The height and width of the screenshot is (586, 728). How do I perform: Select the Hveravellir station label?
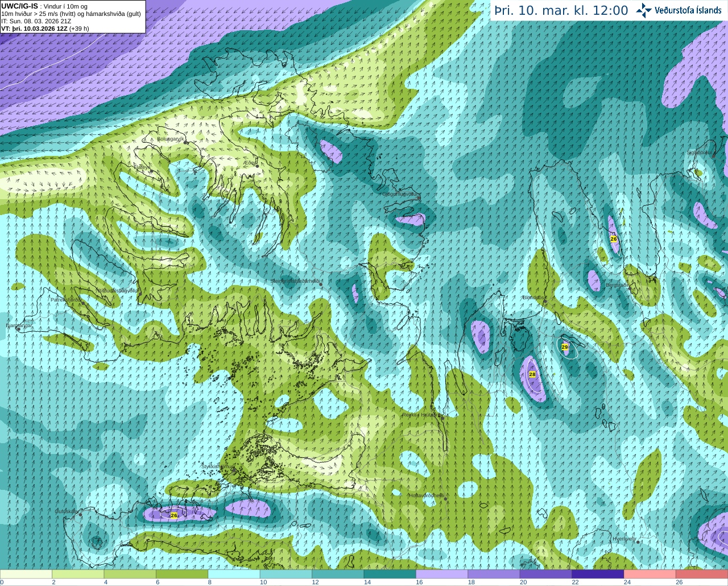[x=624, y=539]
